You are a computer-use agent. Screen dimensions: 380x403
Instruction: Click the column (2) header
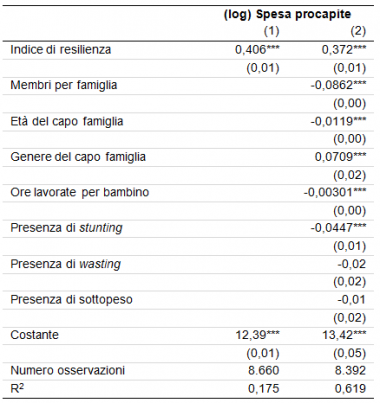coord(358,31)
